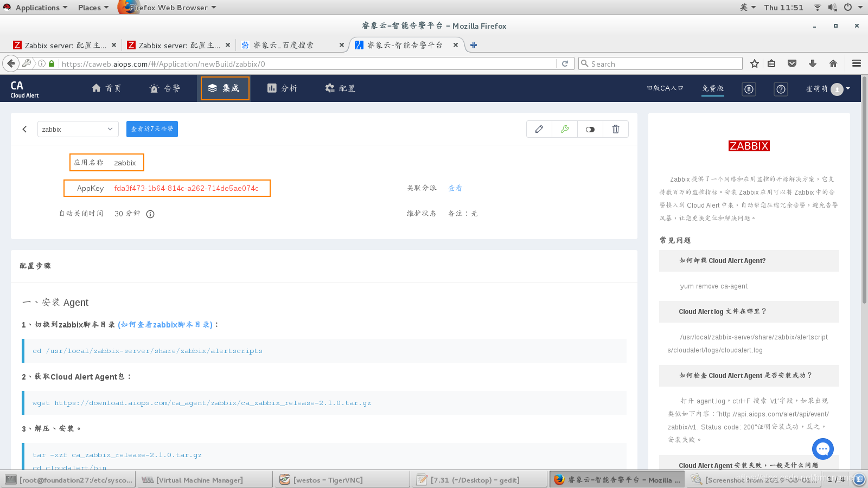Viewport: 868px width, 488px height.
Task: Click the Firefox Search box
Action: point(660,63)
